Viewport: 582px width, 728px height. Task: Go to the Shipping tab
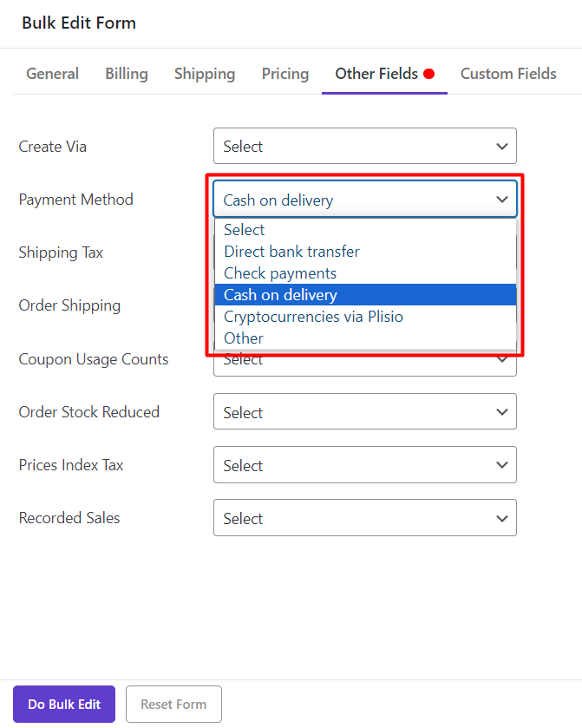point(205,74)
